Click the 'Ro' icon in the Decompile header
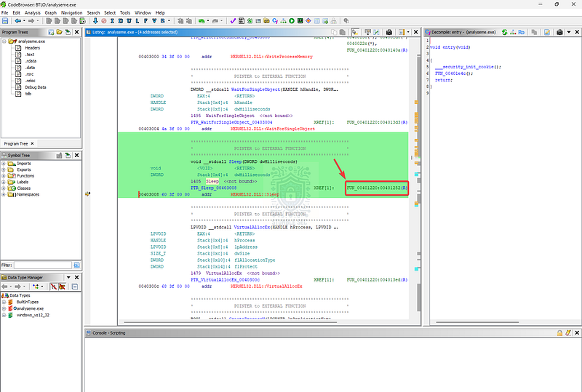Screen dimensions: 582x392 click(x=522, y=32)
